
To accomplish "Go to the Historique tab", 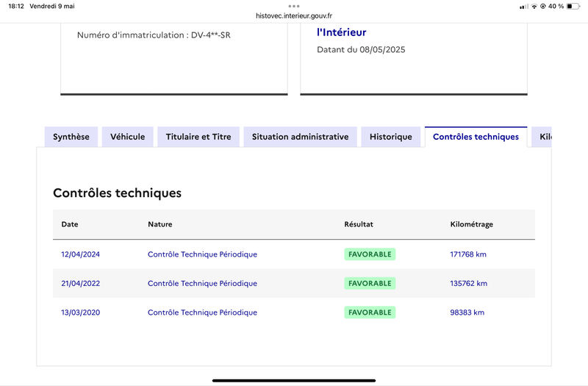I will tap(391, 137).
